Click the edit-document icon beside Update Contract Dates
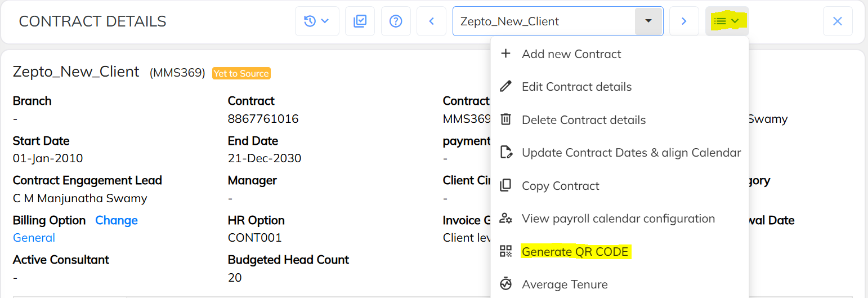The width and height of the screenshot is (868, 298). (x=506, y=152)
